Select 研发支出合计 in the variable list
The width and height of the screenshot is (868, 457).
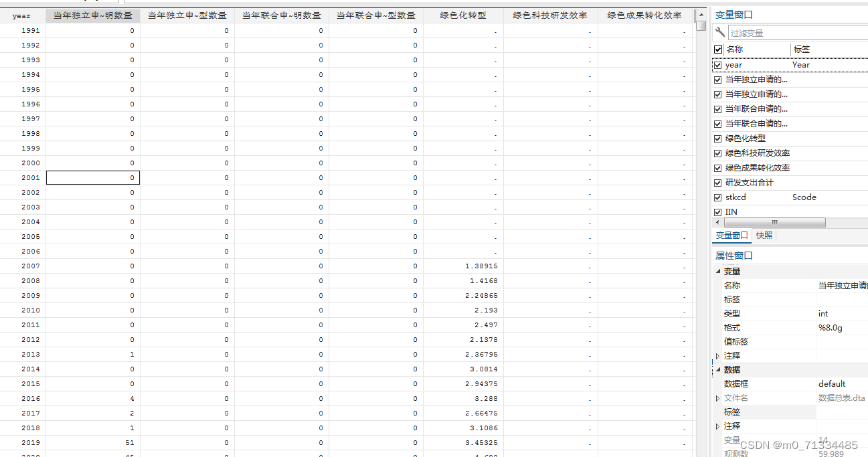coord(749,183)
